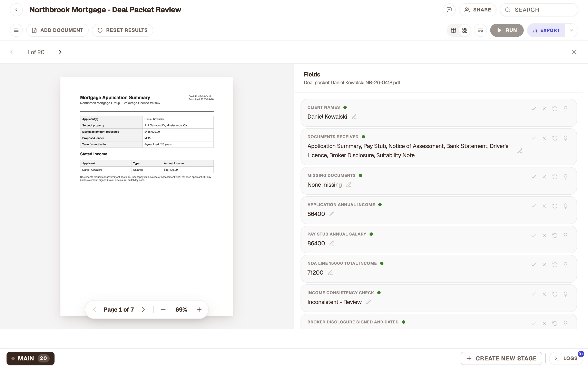588x368 pixels.
Task: Show lightbulb for Pay Stub Annual Salary
Action: (x=566, y=236)
